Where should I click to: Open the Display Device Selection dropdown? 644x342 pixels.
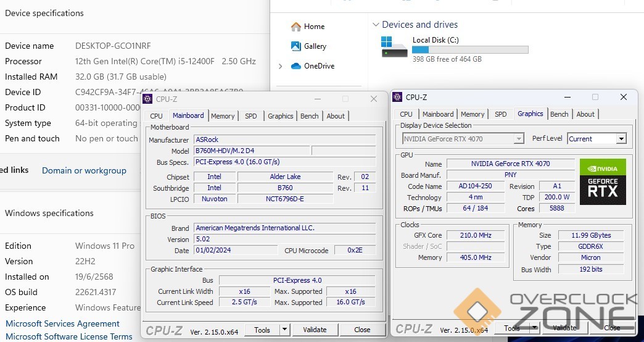pyautogui.click(x=519, y=139)
